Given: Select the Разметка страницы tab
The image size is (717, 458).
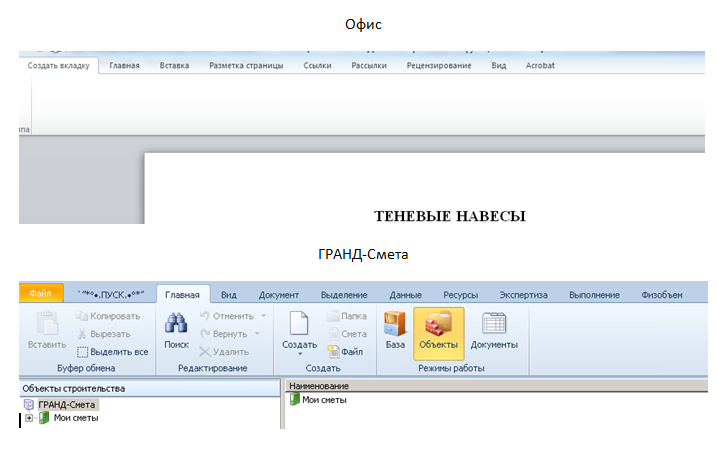Looking at the screenshot, I should coord(246,65).
